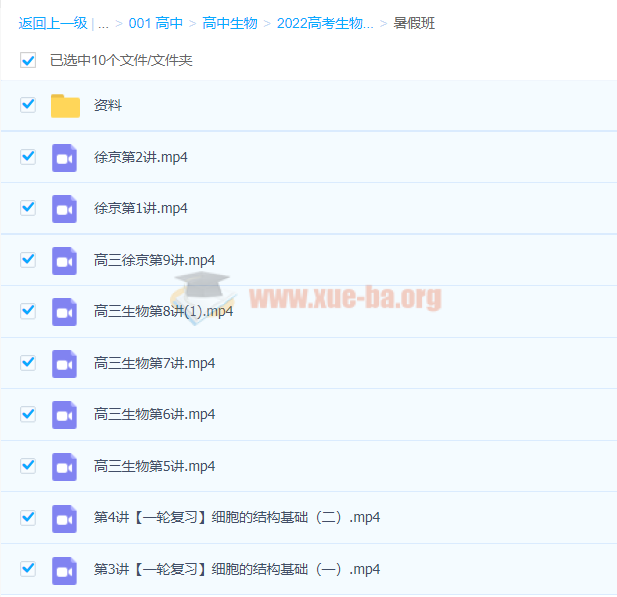The height and width of the screenshot is (597, 617).
Task: Click the video icon beside 徐京第1讲.mp4
Action: click(x=65, y=208)
